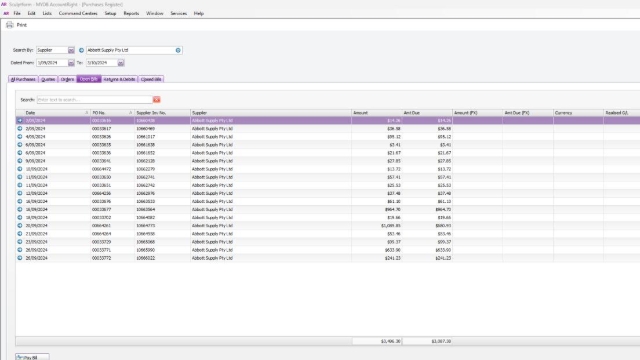Click the AR application icon beside File menu
This screenshot has height=360, width=640.
(x=6, y=13)
